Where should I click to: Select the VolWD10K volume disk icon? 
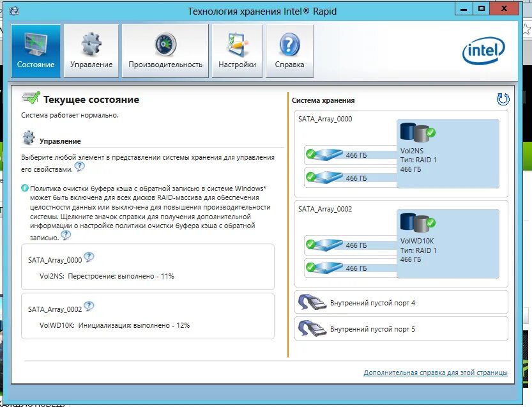(418, 222)
